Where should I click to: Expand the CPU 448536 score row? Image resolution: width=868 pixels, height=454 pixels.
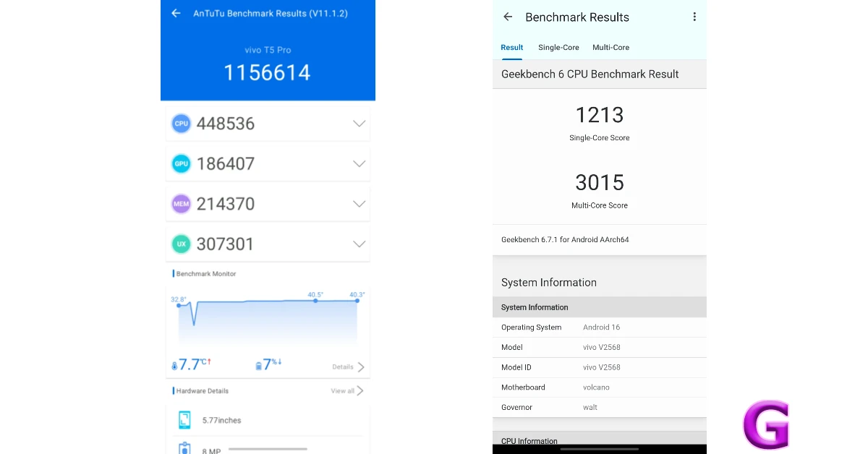[x=268, y=124]
